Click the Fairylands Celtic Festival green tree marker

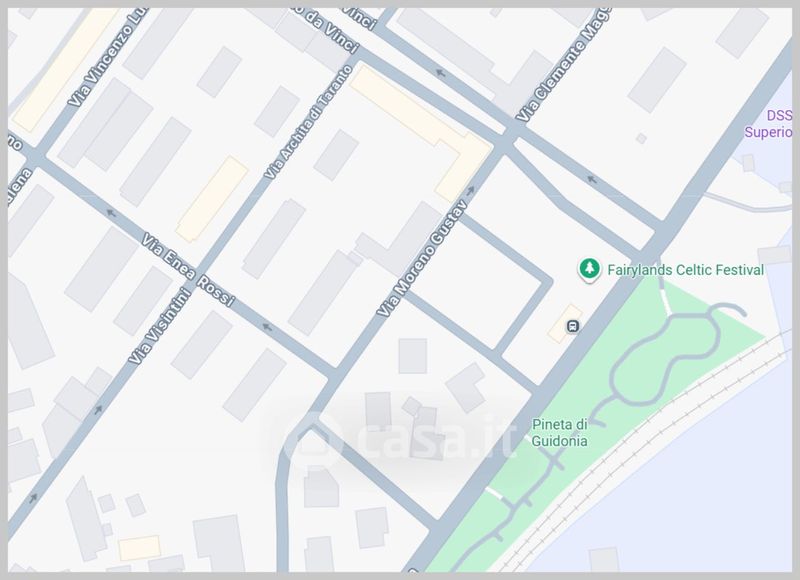click(589, 268)
